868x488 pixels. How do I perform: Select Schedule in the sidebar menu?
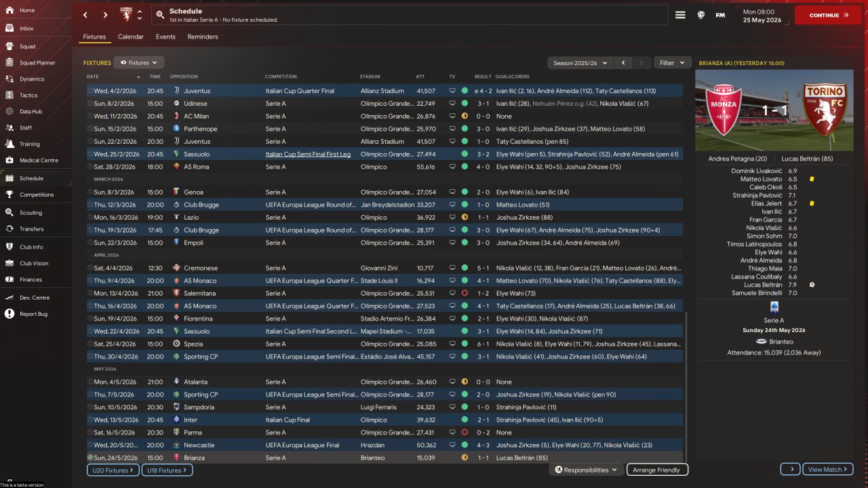[x=31, y=178]
